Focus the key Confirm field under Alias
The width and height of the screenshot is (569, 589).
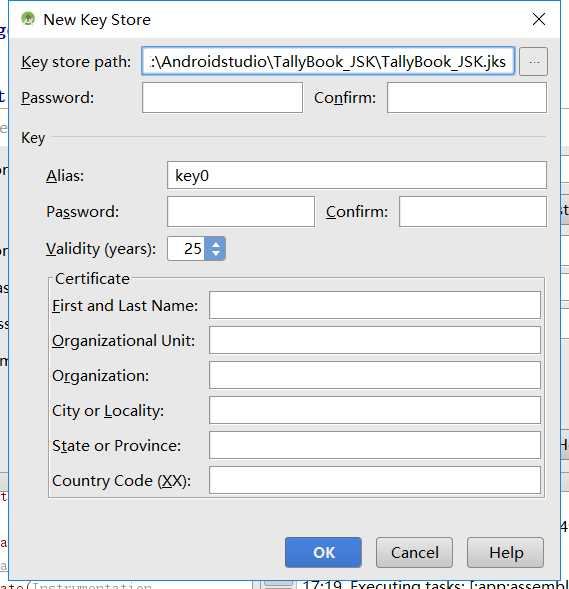pos(473,211)
